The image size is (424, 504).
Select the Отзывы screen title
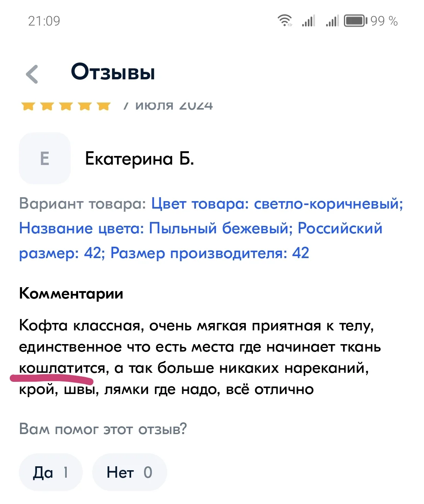click(x=113, y=72)
